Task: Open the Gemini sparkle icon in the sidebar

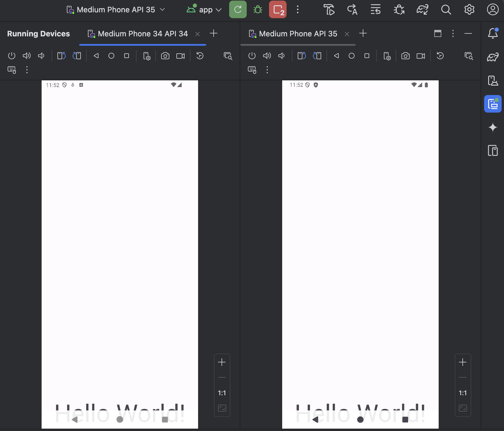Action: coord(493,127)
